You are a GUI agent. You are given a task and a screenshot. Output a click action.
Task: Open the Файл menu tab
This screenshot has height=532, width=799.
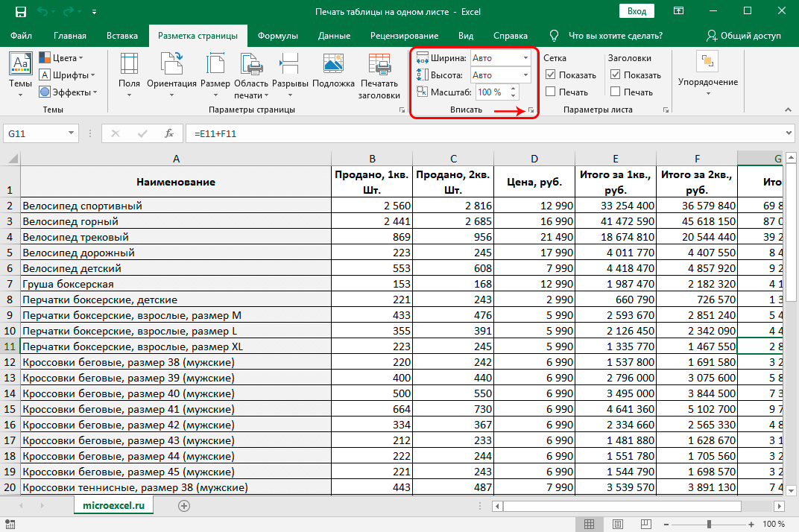21,36
